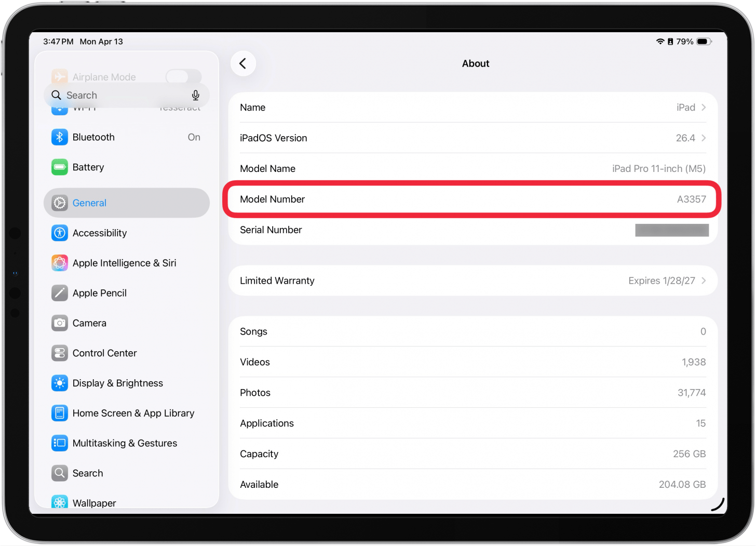This screenshot has height=546, width=756.
Task: Tap the magnifying glass in search field
Action: [57, 95]
